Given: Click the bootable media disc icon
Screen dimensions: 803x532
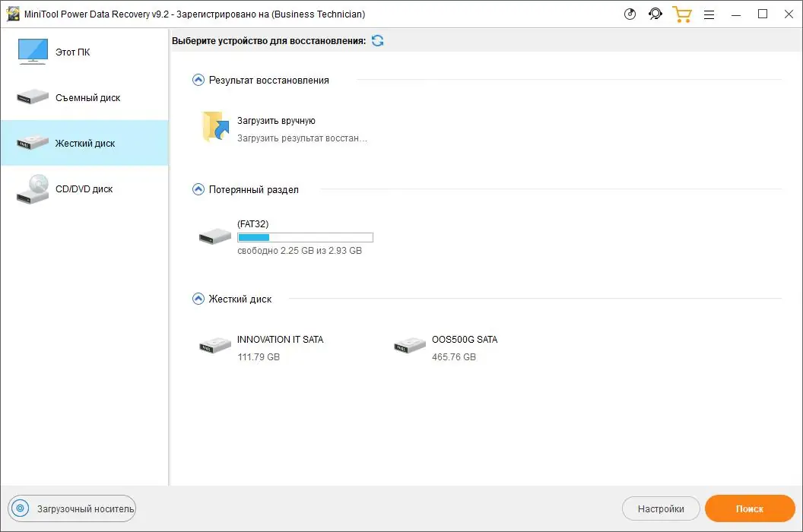Looking at the screenshot, I should click(x=21, y=508).
